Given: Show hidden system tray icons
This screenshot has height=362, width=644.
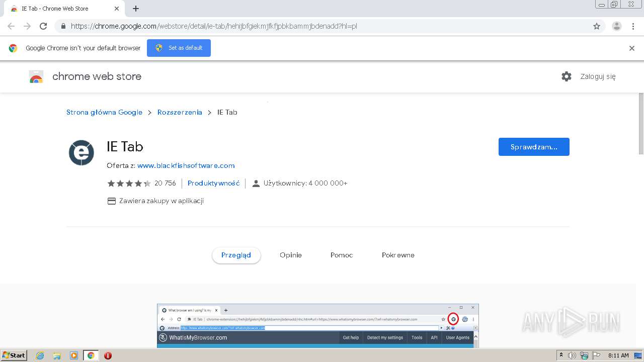Looking at the screenshot, I should (x=561, y=355).
